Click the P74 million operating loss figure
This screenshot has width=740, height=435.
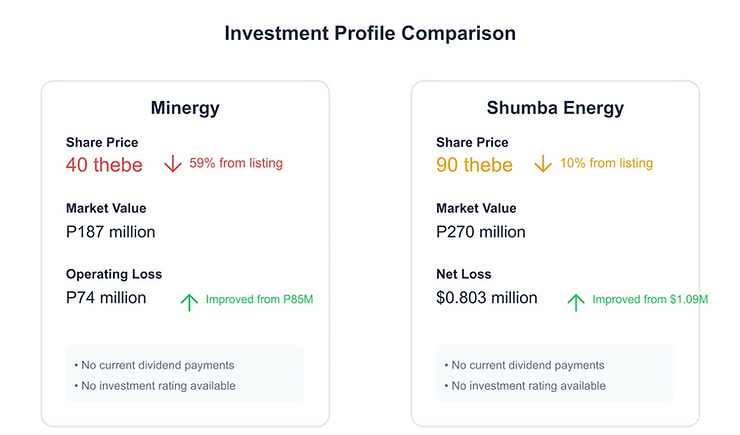tap(106, 298)
